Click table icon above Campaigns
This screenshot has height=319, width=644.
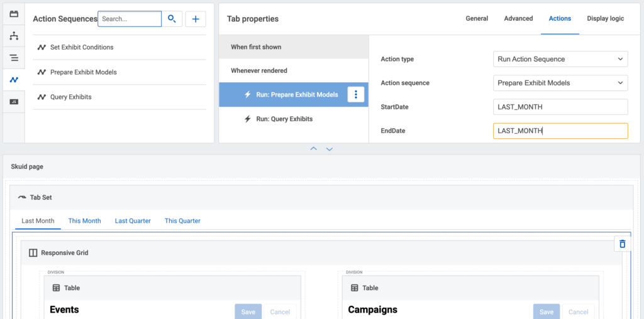coord(355,288)
